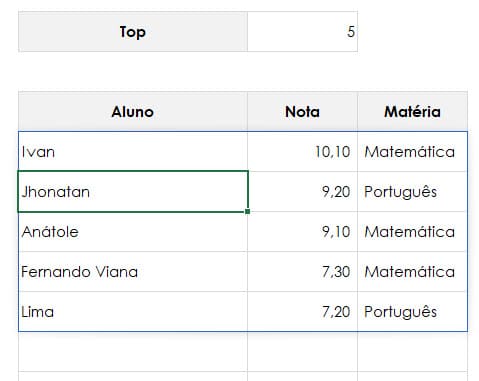Screen dimensions: 479x381
Task: Select the Top value cell containing 5
Action: pyautogui.click(x=302, y=32)
